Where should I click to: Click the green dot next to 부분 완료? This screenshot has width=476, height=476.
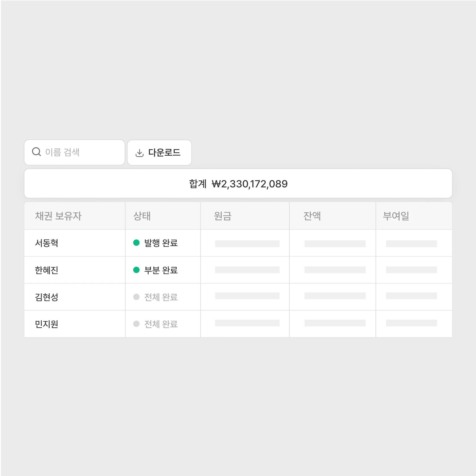136,270
